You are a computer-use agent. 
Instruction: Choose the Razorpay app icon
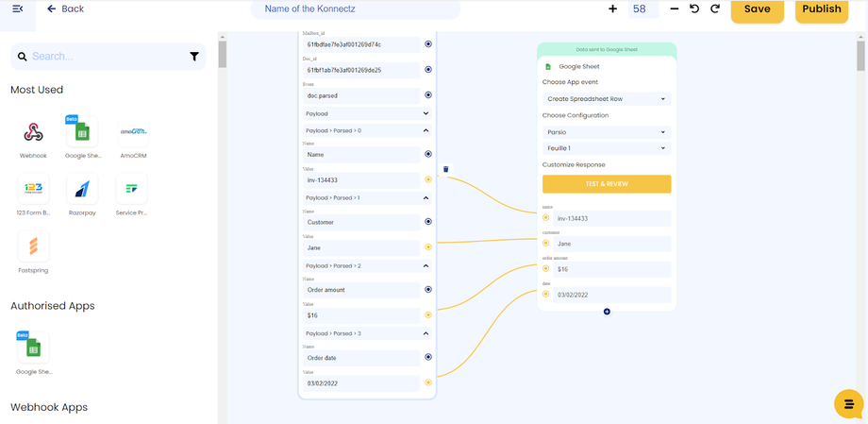(82, 189)
